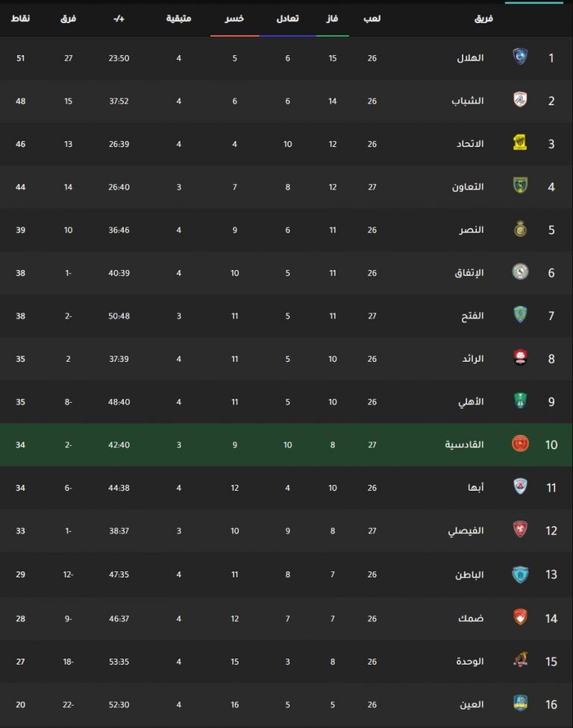
Task: Click the الباطن blue badge
Action: 520,574
